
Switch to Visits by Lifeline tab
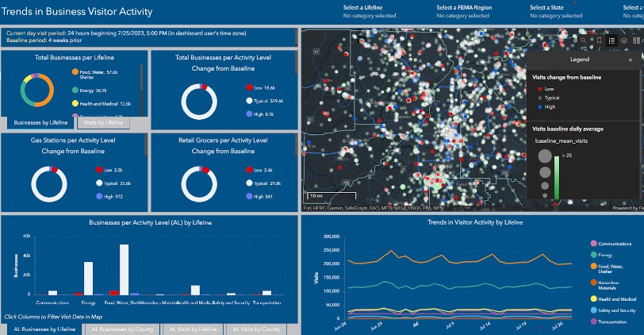(x=103, y=122)
